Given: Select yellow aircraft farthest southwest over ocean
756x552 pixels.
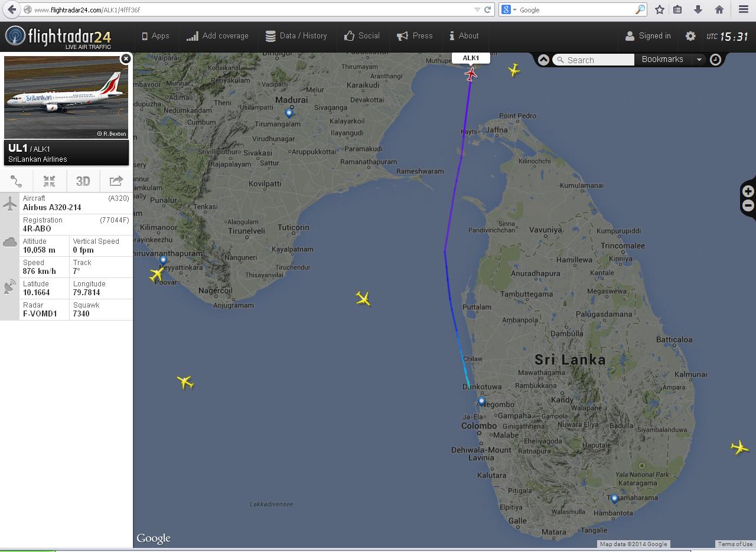Looking at the screenshot, I should point(185,383).
